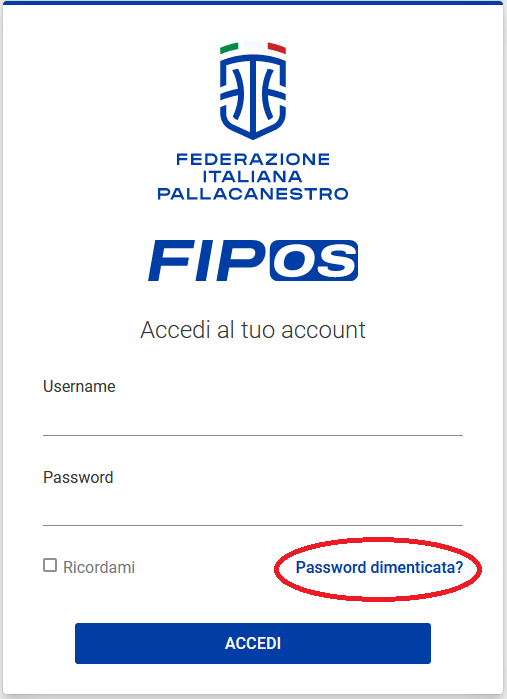Click the FIP letters of the logo
The width and height of the screenshot is (507, 699).
click(x=207, y=260)
